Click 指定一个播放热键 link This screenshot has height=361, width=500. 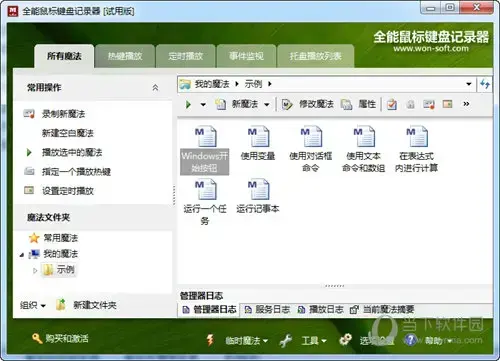point(76,172)
